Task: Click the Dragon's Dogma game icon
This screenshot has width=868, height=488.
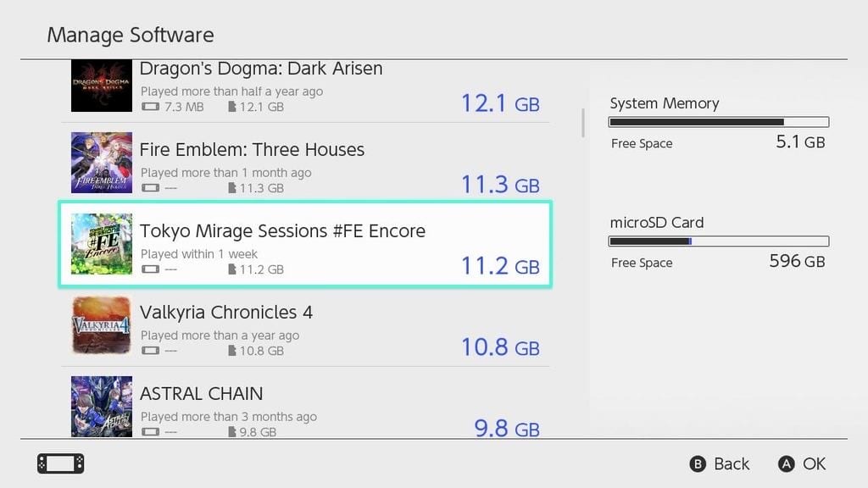Action: pos(102,86)
